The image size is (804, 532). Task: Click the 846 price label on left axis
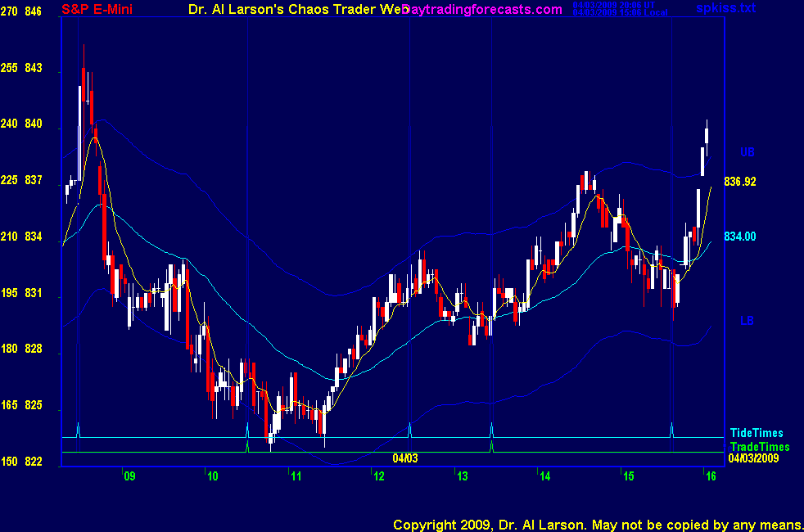[x=34, y=11]
